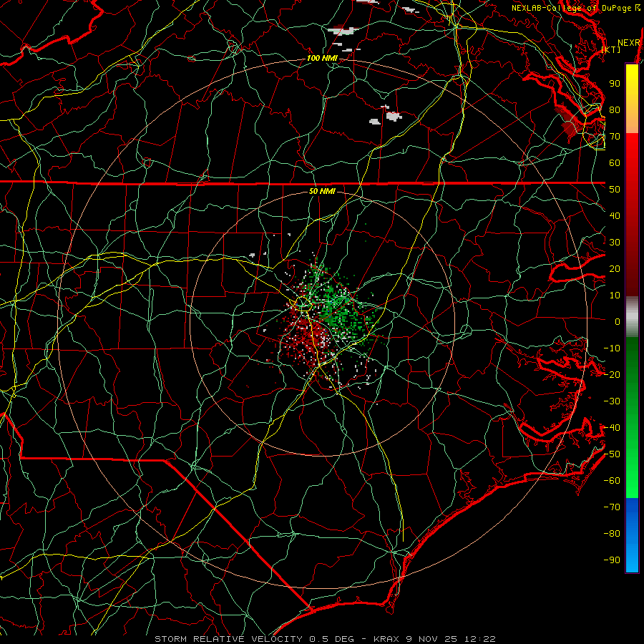Click the -80 value on the velocity scale
Viewport: 644px width, 644px height.
[x=612, y=534]
